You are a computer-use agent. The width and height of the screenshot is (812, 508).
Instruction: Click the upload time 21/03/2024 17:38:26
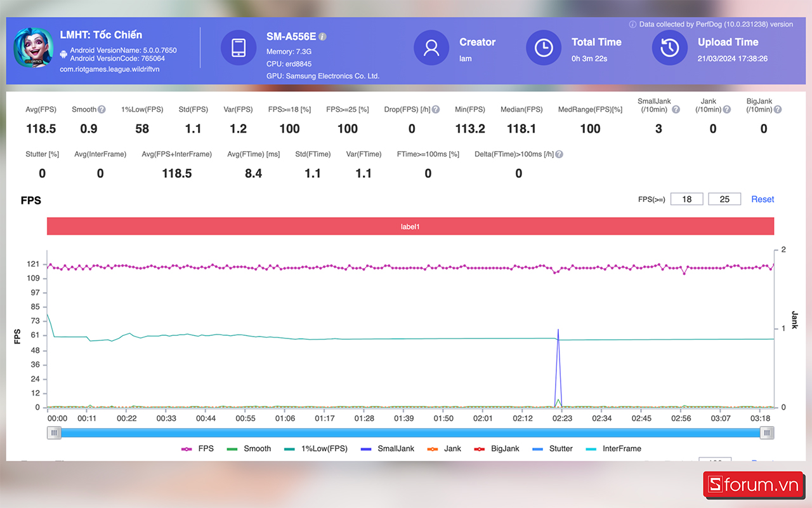point(733,58)
